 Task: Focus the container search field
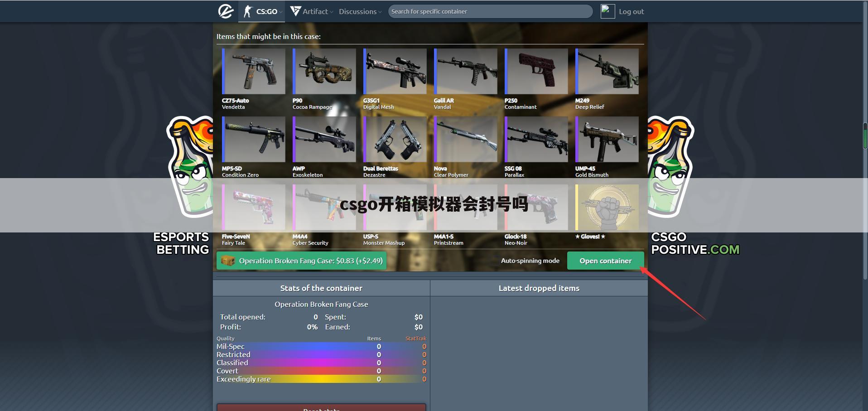click(x=490, y=11)
